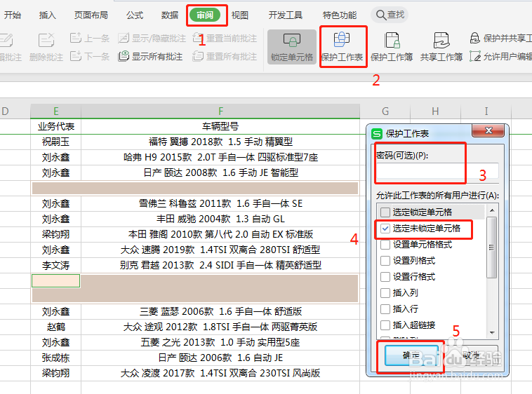
Task: Click 重置所有批注 icon
Action: (x=198, y=56)
